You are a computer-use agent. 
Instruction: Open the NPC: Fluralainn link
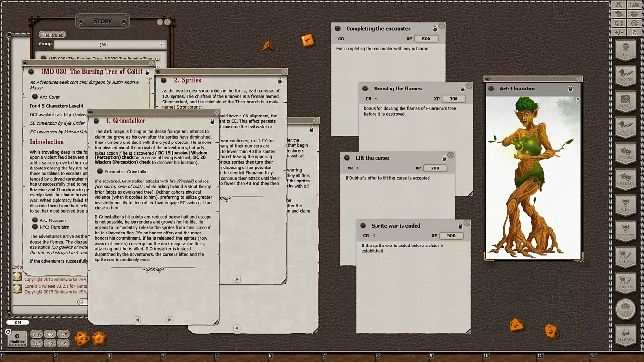(x=52, y=227)
